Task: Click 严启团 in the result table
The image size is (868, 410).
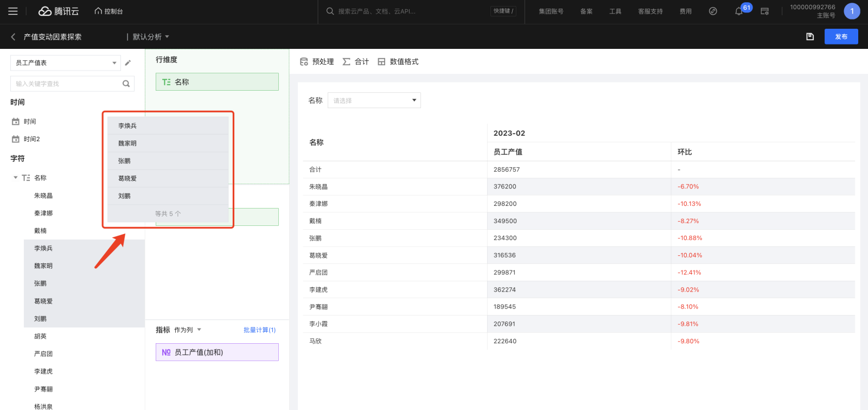Action: (x=318, y=273)
